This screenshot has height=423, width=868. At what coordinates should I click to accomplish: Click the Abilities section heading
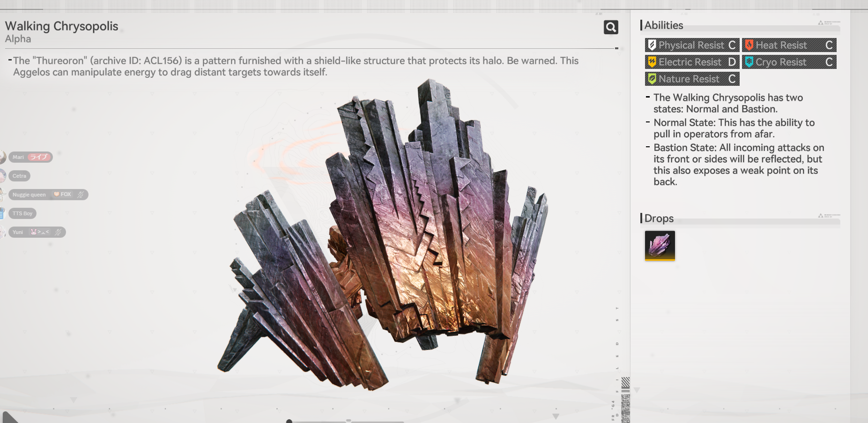664,25
